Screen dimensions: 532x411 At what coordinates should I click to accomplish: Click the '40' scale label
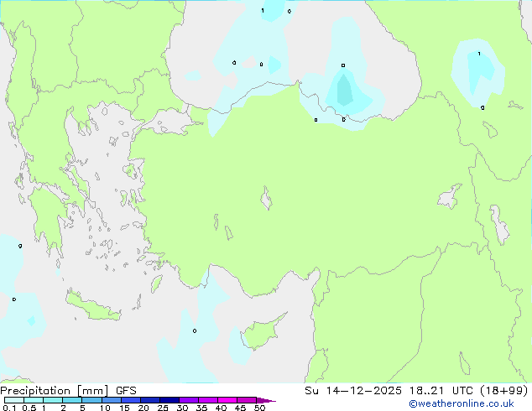(x=221, y=408)
